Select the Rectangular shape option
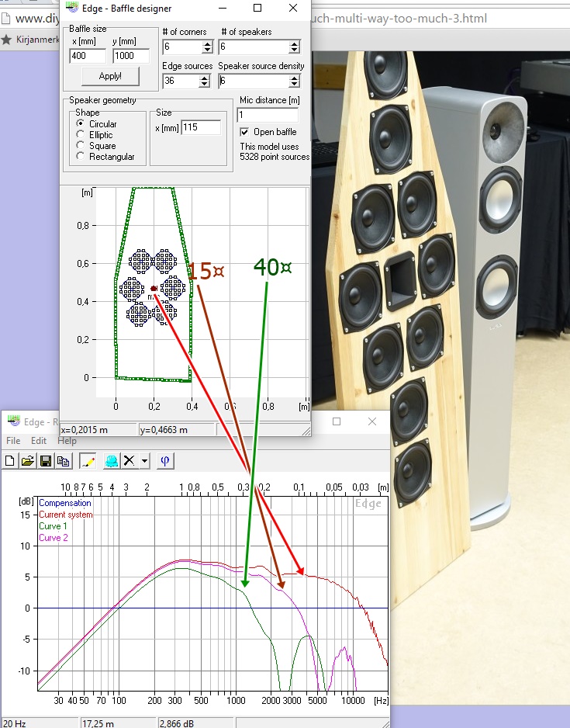The width and height of the screenshot is (570, 728). point(80,157)
